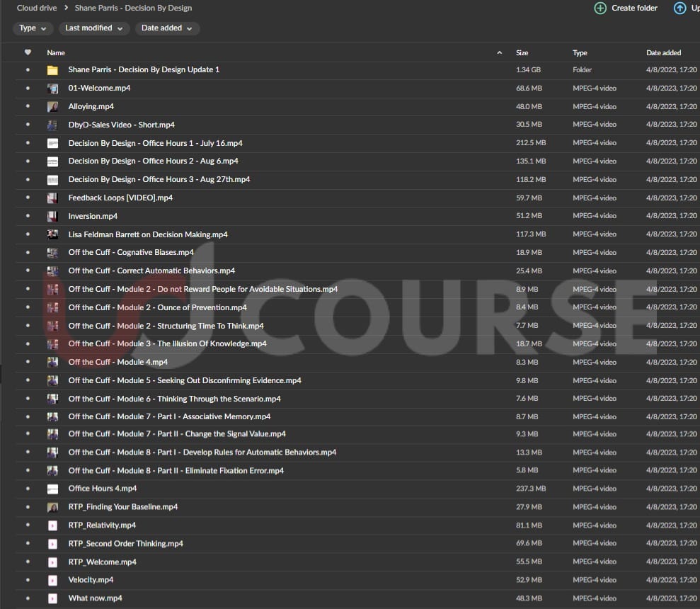This screenshot has width=700, height=609.
Task: Click the pink video icon beside RTP_Relativity.mp4
Action: [x=52, y=525]
